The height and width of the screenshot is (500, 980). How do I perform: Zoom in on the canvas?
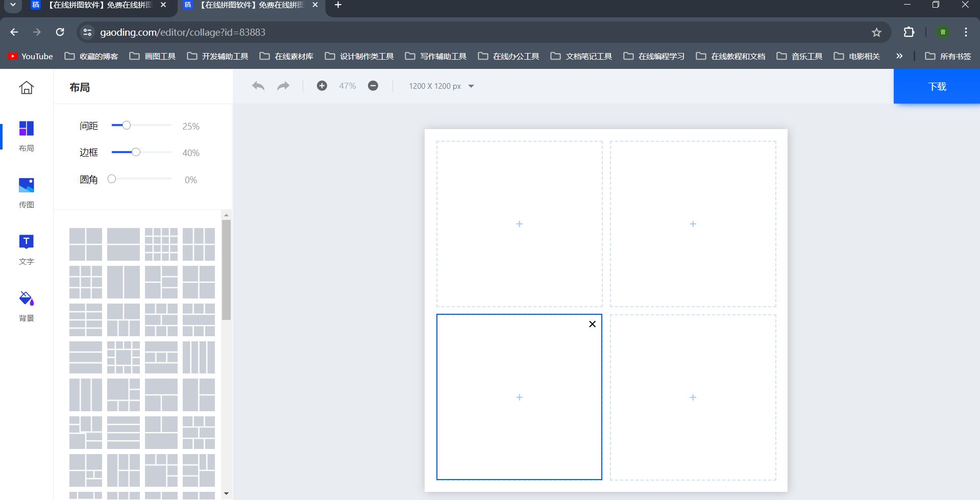pyautogui.click(x=322, y=86)
